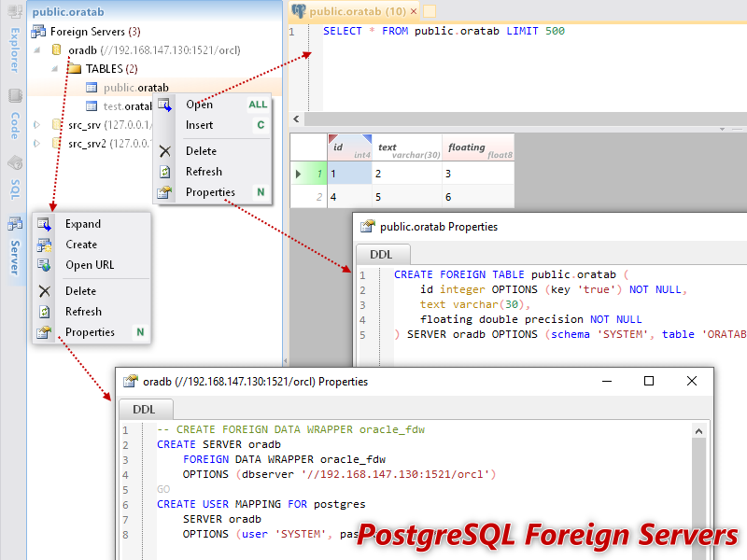
Task: Choose Expand in the server context menu
Action: coord(92,224)
